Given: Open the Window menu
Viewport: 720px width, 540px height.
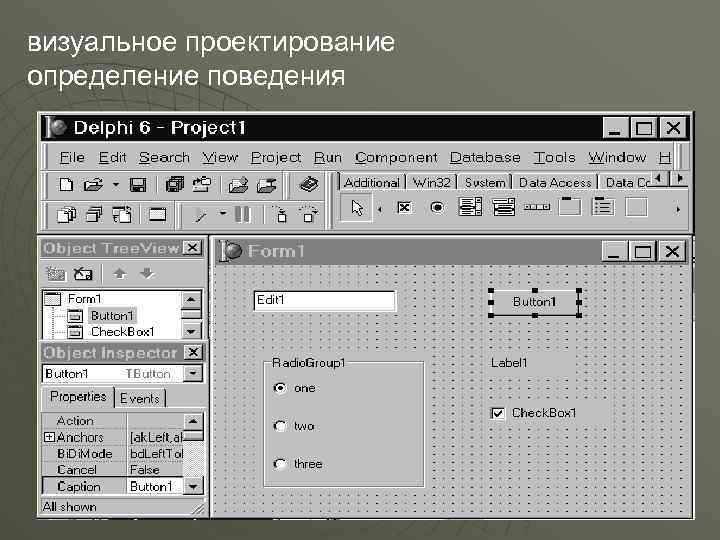Looking at the screenshot, I should [x=617, y=158].
